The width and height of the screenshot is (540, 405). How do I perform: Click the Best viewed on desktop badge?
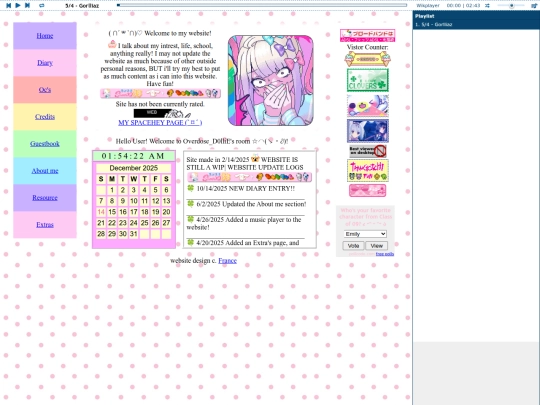point(368,151)
